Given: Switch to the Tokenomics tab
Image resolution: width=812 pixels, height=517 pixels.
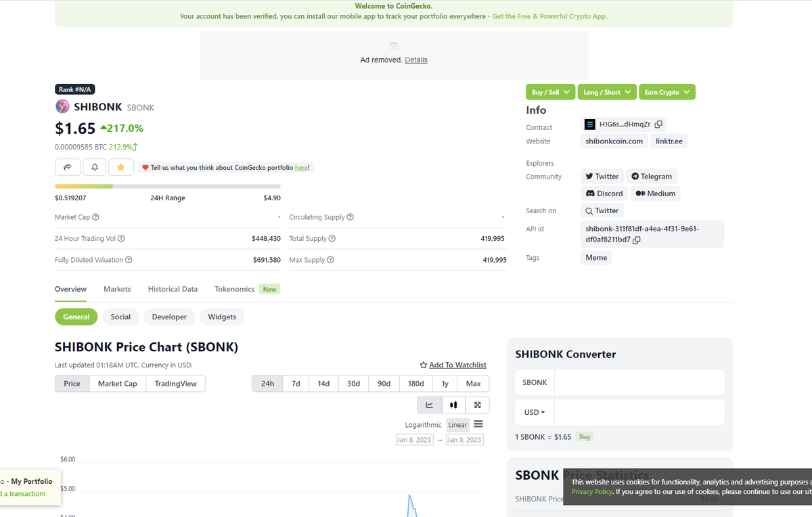Looking at the screenshot, I should [x=235, y=289].
